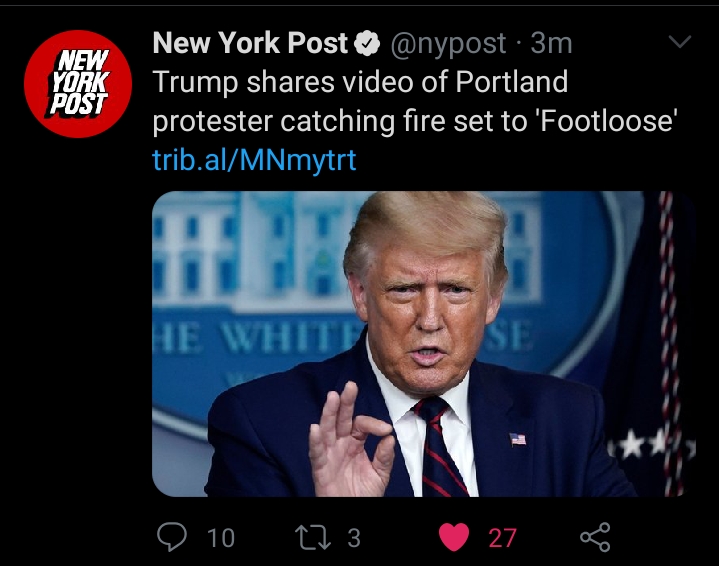Expand tweet options chevron menu
The image size is (719, 566).
pos(680,41)
